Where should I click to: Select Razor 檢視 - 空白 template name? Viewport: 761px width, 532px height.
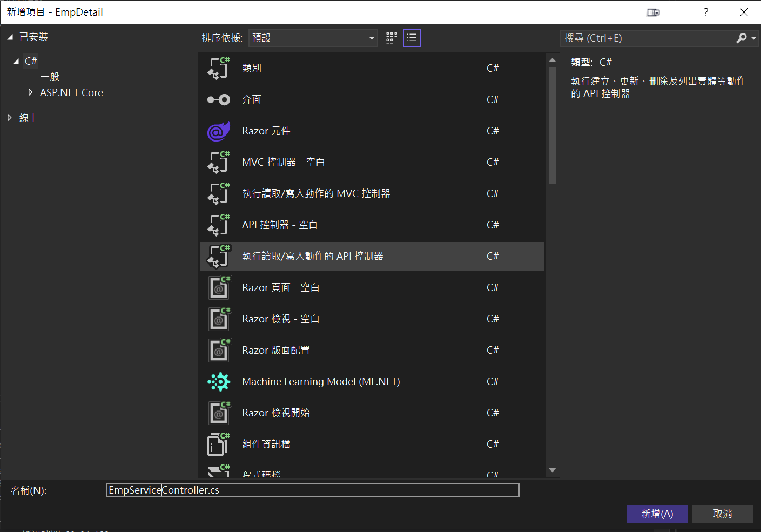pos(281,319)
